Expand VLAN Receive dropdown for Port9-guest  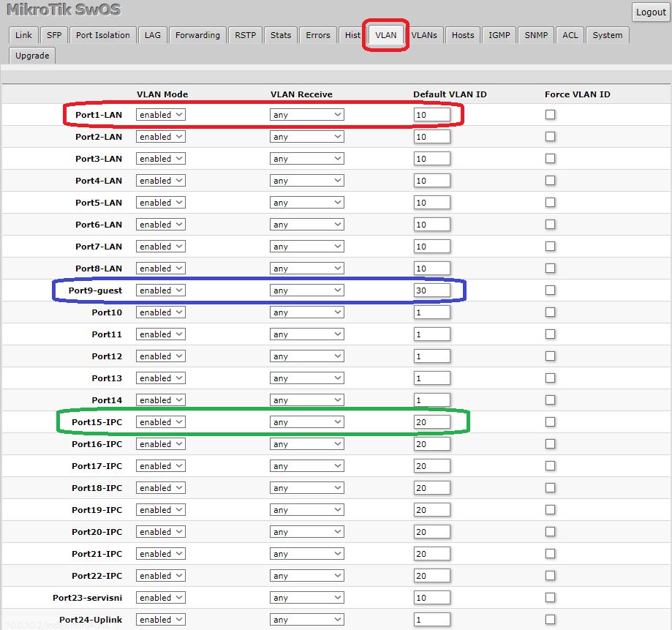point(306,290)
